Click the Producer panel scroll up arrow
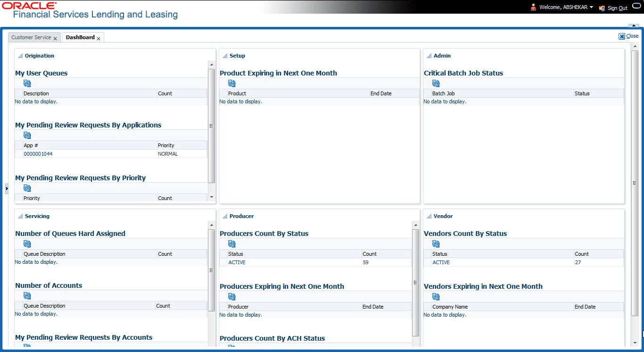Screen dimensions: 644x352 tap(415, 225)
